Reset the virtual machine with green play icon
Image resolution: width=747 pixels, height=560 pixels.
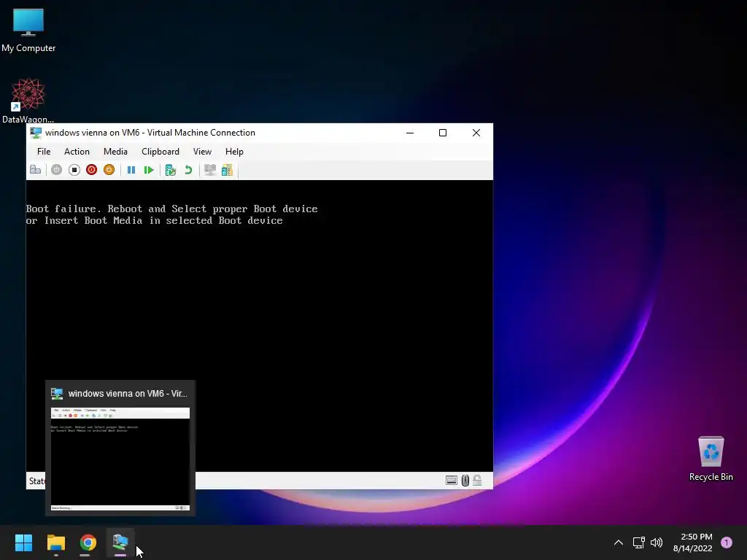point(149,170)
